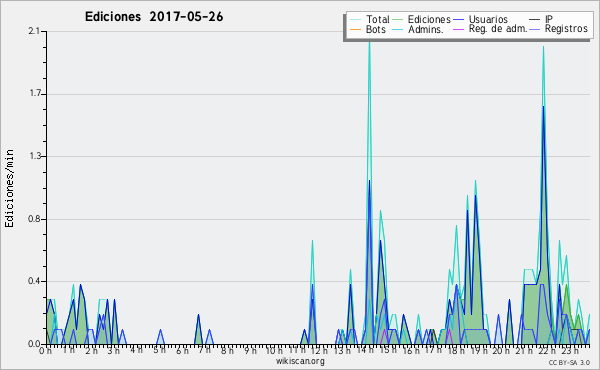The width and height of the screenshot is (600, 370).
Task: Select the Usuarios legend label
Action: [x=488, y=19]
